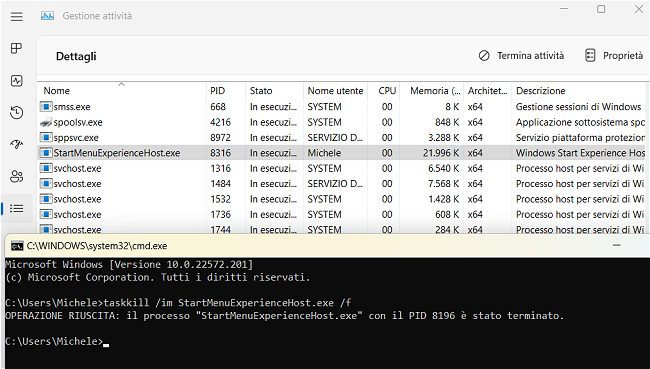This screenshot has height=369, width=650.
Task: Sort by the Descrizione column header
Action: pos(579,90)
